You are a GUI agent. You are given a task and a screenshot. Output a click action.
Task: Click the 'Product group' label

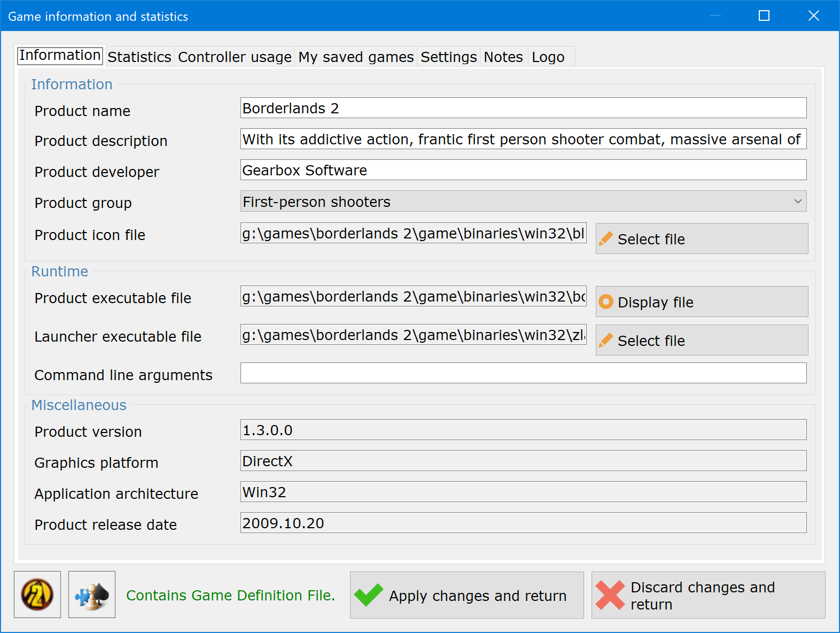(83, 203)
